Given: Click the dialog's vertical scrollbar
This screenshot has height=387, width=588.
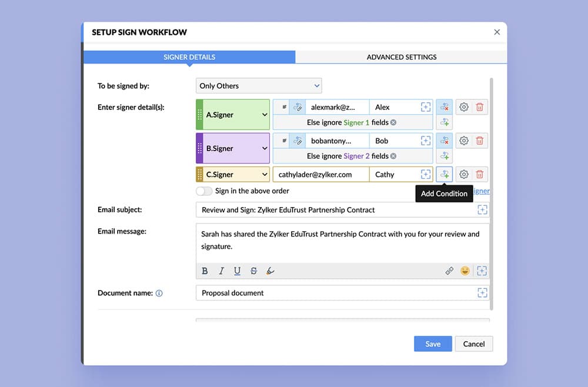Looking at the screenshot, I should [491, 194].
